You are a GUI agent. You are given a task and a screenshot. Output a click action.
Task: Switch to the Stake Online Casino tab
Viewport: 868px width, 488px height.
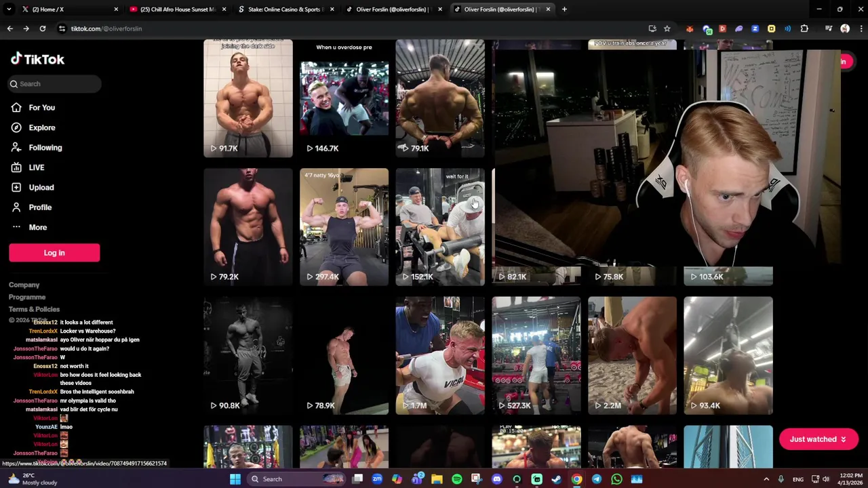285,9
